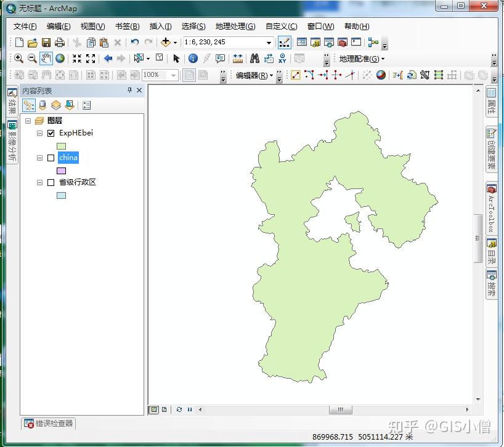Click the china layer color swatch

pos(62,170)
